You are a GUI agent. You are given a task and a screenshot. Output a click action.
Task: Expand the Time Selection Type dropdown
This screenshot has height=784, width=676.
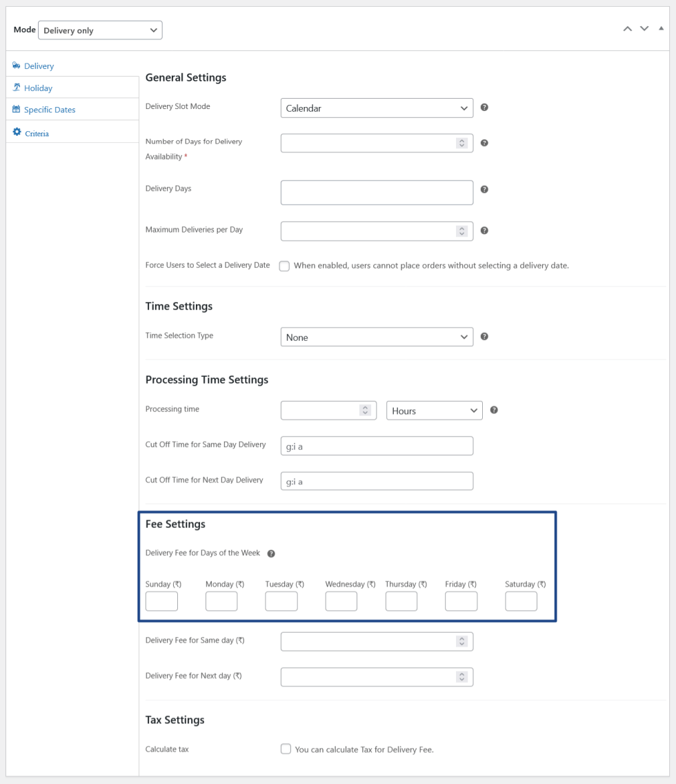(377, 337)
